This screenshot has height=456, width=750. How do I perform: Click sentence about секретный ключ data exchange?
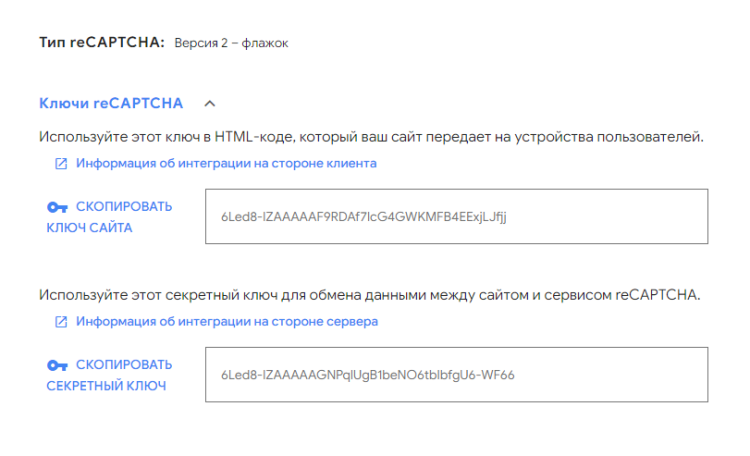click(370, 295)
